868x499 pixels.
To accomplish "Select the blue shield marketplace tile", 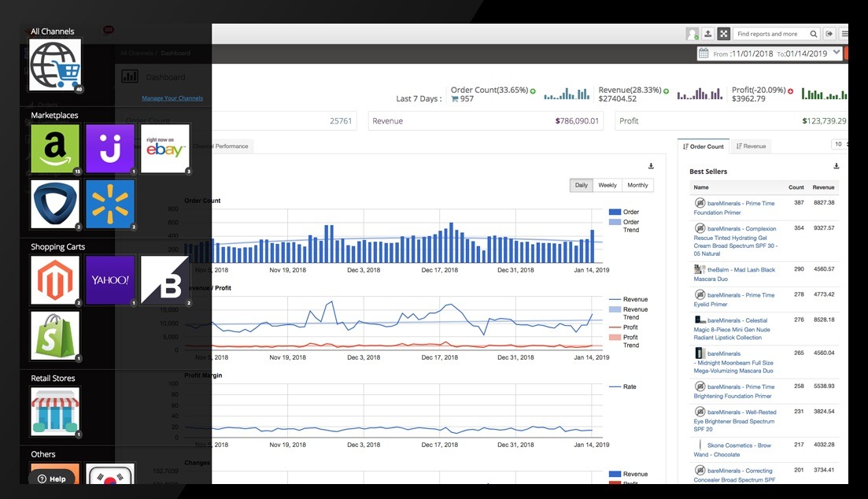I will click(x=55, y=204).
